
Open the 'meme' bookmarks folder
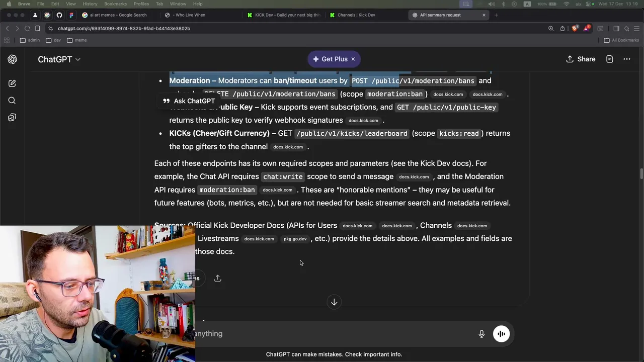pyautogui.click(x=77, y=40)
